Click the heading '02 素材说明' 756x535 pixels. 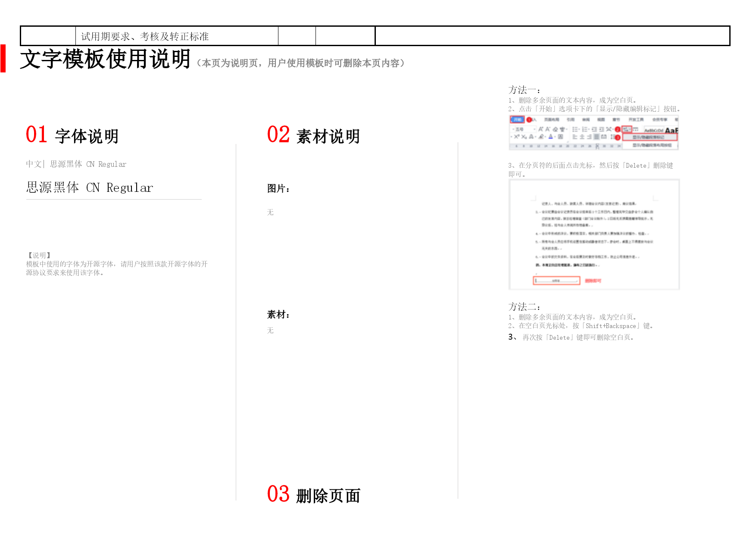click(313, 135)
